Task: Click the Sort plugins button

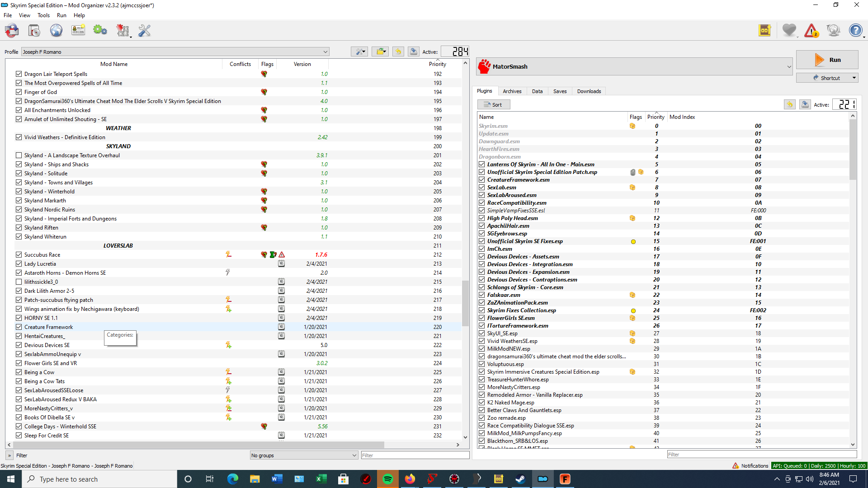Action: [493, 105]
